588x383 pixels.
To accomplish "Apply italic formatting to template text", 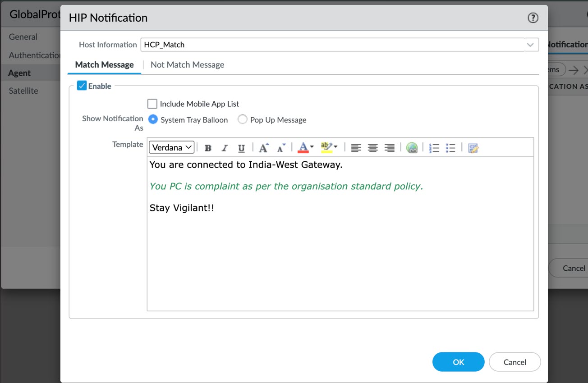I will coord(225,148).
